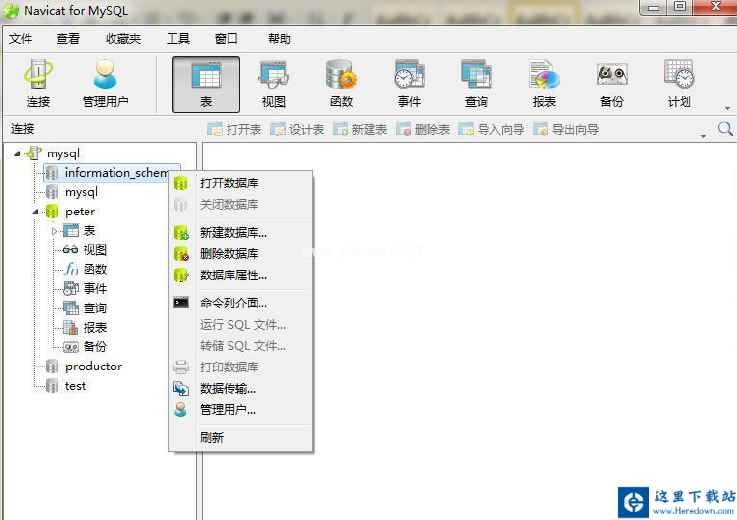Open the 窗口 (Window) menu

[x=226, y=39]
